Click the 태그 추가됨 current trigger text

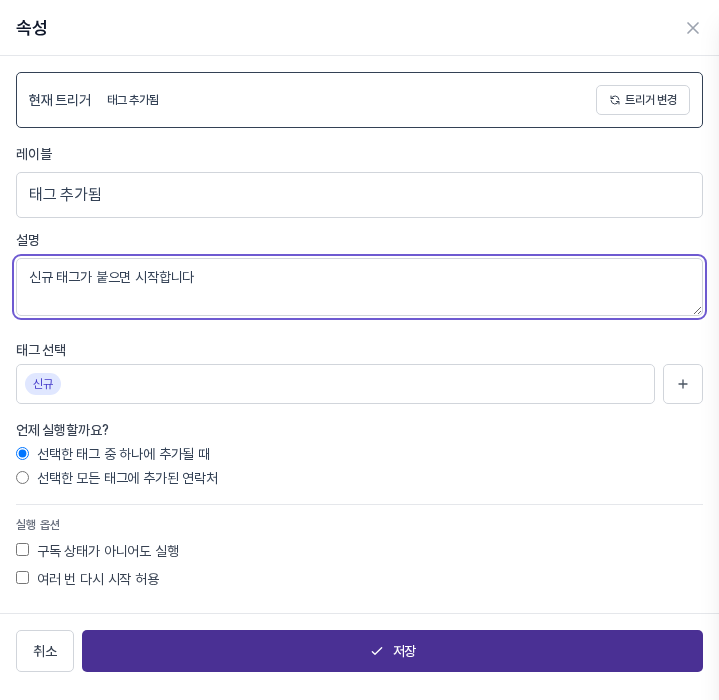[x=133, y=100]
